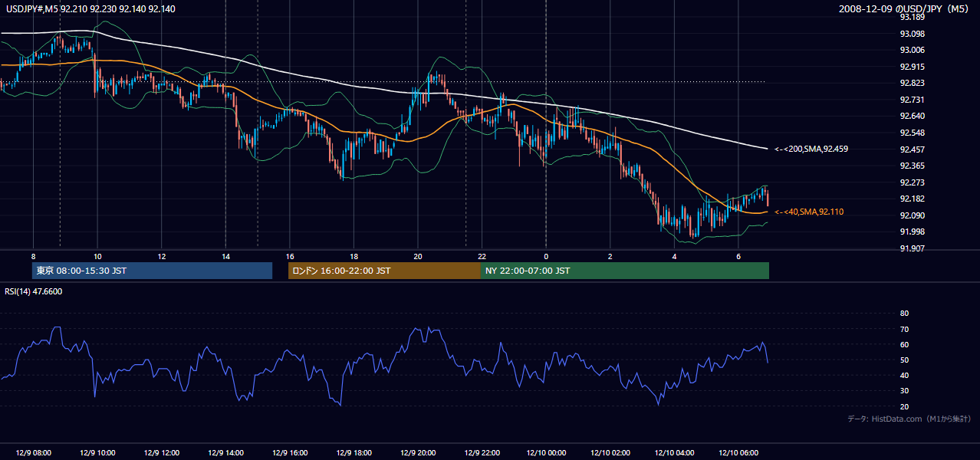Screen dimensions: 980x460
Task: Click price level 92.915 on the axis
Action: (912, 67)
